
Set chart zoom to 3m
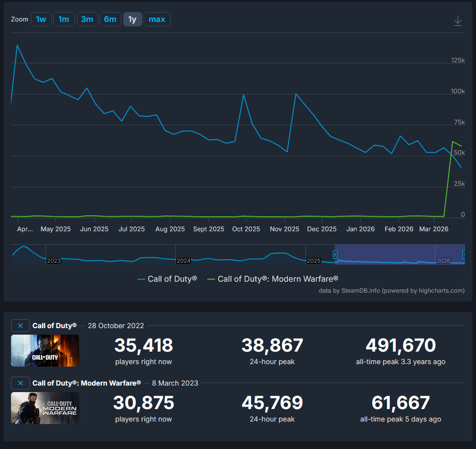pos(87,19)
